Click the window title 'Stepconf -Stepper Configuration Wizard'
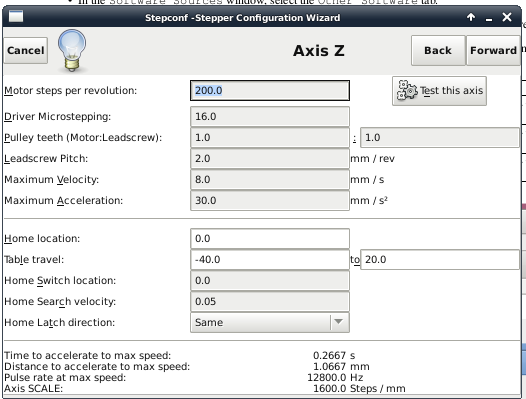This screenshot has width=526, height=399. (x=243, y=17)
